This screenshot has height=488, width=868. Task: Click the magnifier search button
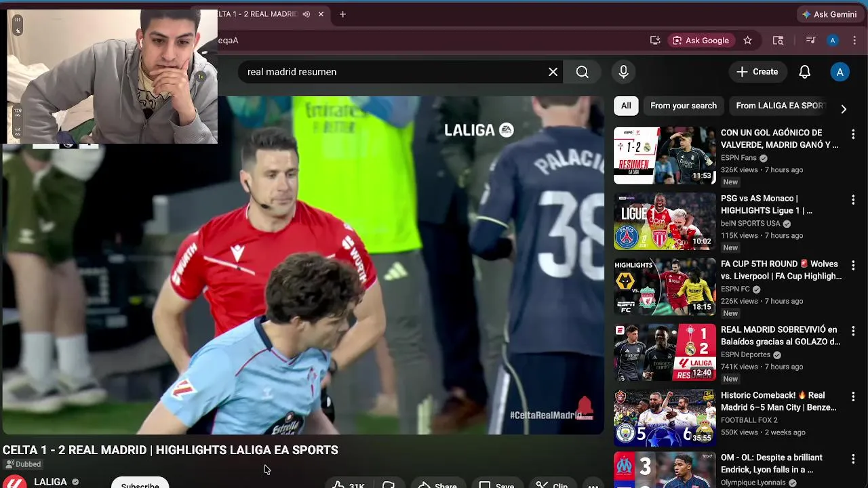(583, 72)
